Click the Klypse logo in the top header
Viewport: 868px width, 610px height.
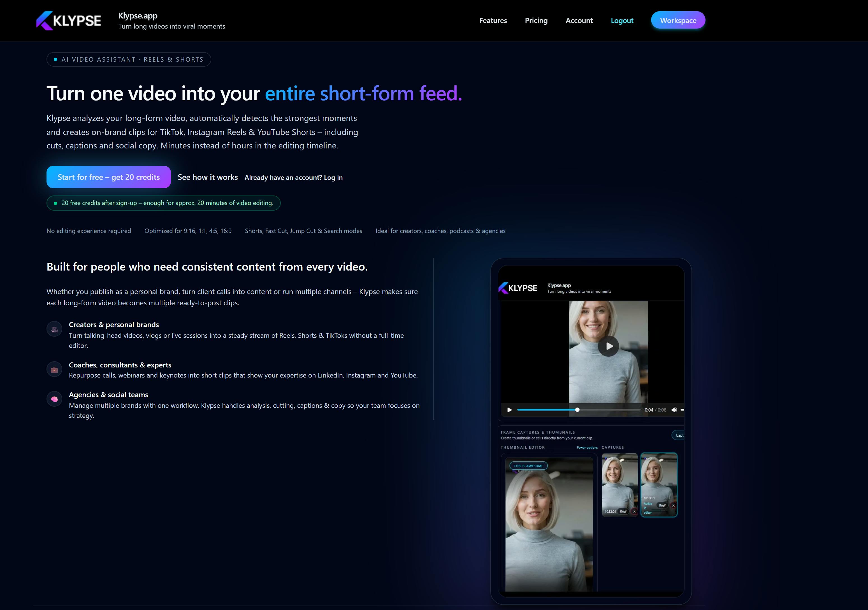click(68, 20)
